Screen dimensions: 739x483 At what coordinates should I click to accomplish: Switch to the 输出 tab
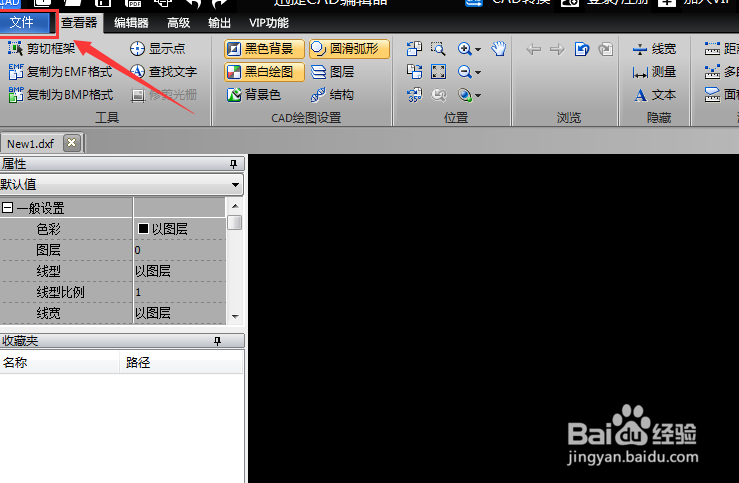tap(219, 23)
